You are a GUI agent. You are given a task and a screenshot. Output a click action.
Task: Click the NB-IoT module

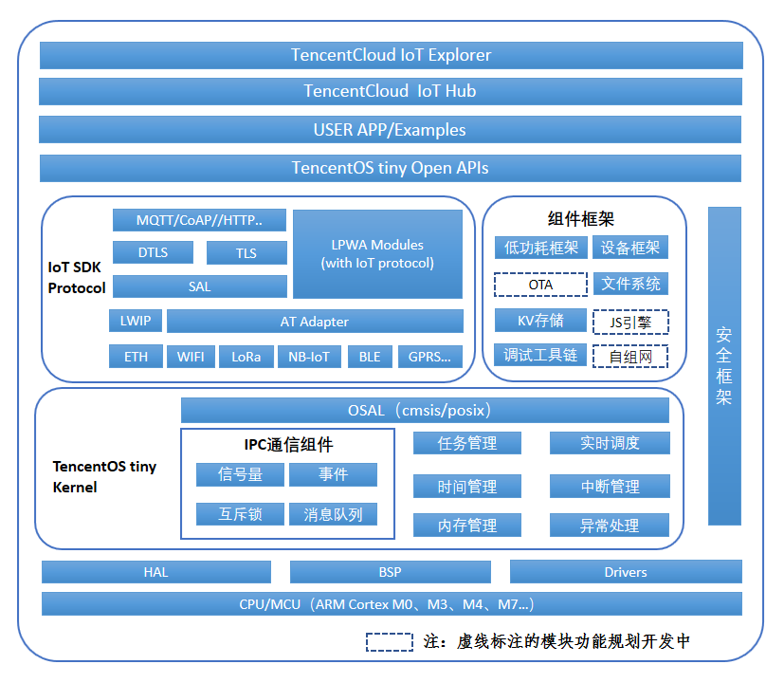pyautogui.click(x=308, y=357)
